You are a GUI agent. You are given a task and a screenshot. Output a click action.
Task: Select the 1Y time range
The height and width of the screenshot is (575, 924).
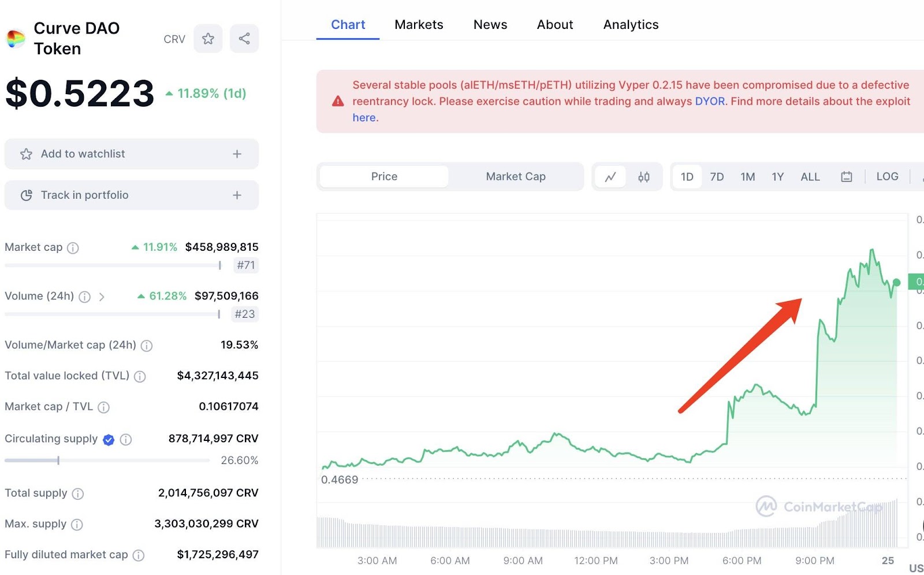[778, 177]
